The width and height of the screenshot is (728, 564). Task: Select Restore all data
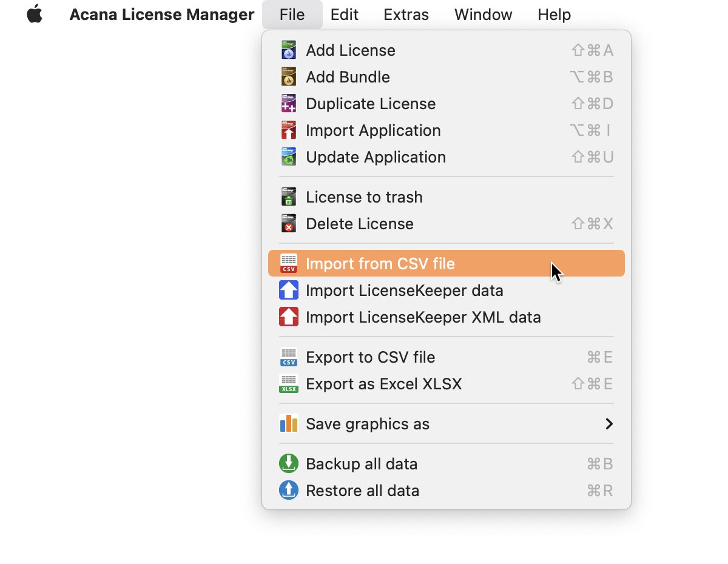447,491
